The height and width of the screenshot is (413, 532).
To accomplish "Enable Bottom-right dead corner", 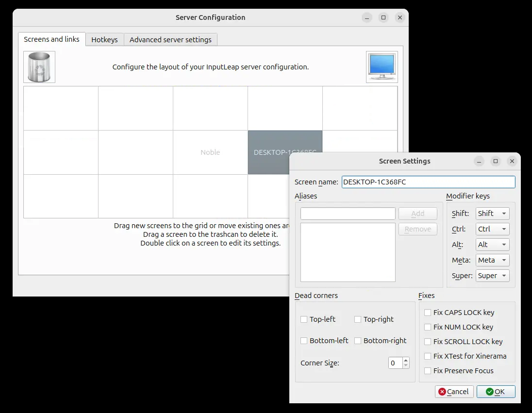I will coord(358,341).
